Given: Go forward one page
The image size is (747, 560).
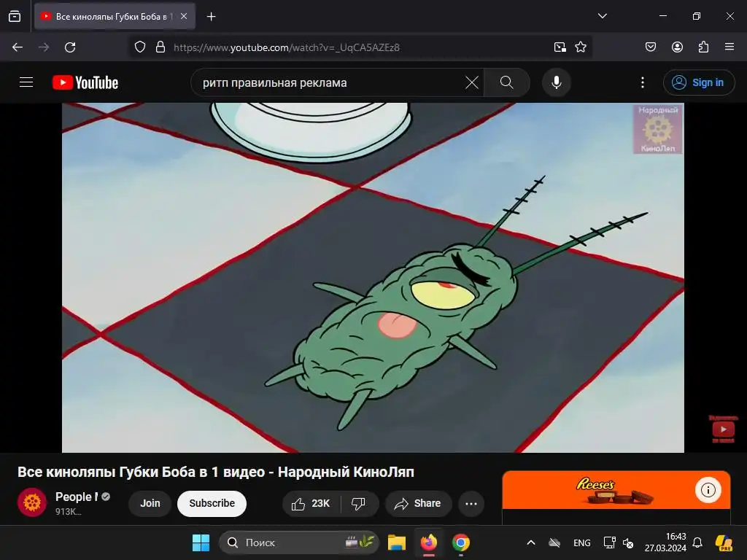Looking at the screenshot, I should tap(44, 47).
